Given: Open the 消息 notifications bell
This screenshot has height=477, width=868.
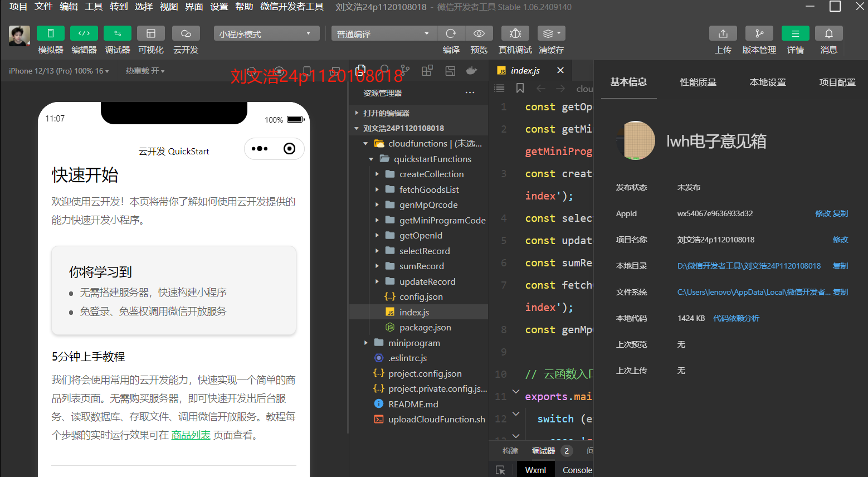Looking at the screenshot, I should [828, 33].
